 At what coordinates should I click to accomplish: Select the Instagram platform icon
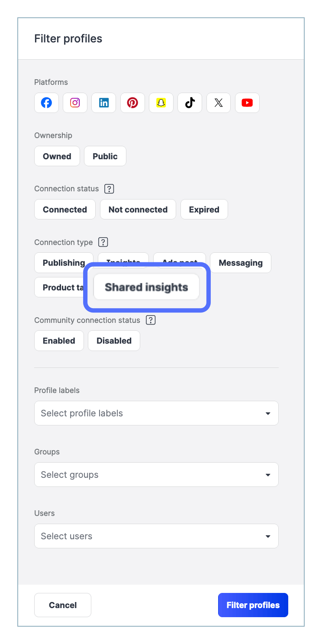75,103
